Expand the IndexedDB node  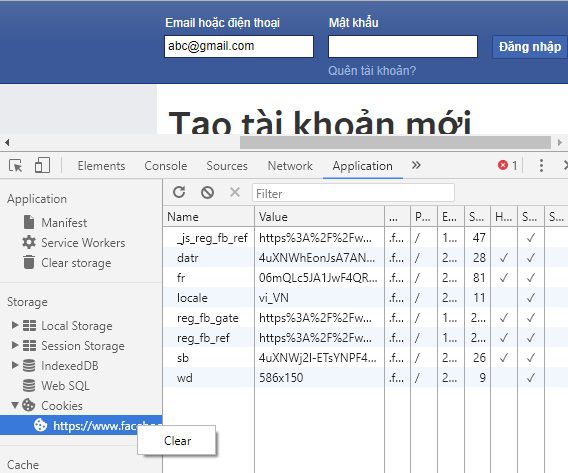click(x=15, y=365)
